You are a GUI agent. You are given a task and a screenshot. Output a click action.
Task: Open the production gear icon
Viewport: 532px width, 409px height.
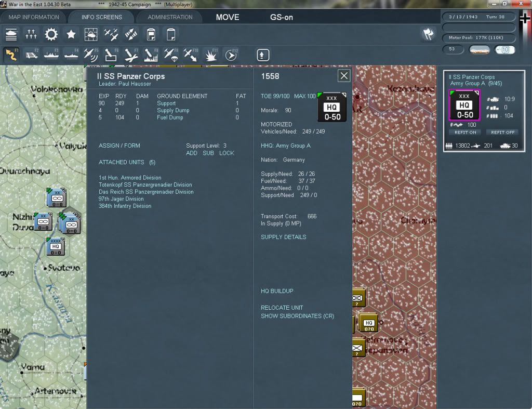coord(51,34)
